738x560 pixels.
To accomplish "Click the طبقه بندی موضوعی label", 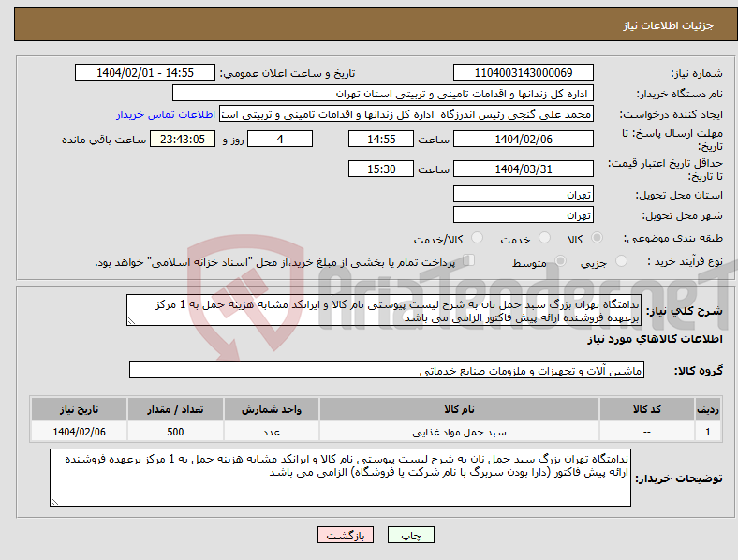I will pos(672,239).
